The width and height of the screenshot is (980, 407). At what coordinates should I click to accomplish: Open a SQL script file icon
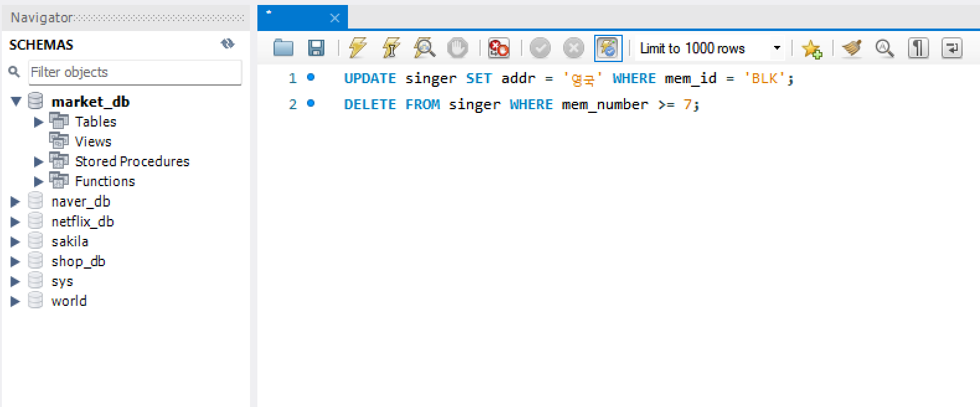pos(283,48)
